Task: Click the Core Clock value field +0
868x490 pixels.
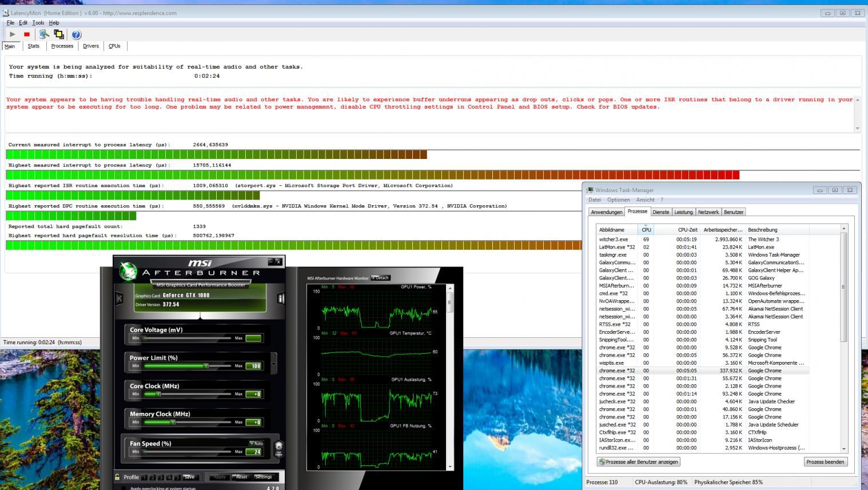Action: point(253,394)
